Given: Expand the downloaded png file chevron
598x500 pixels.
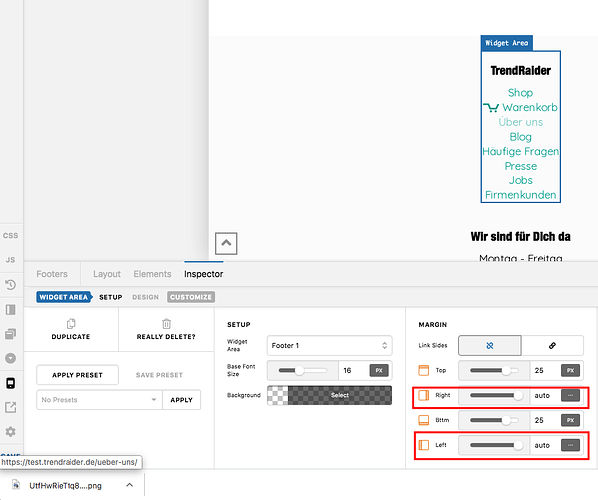Looking at the screenshot, I should tap(130, 485).
